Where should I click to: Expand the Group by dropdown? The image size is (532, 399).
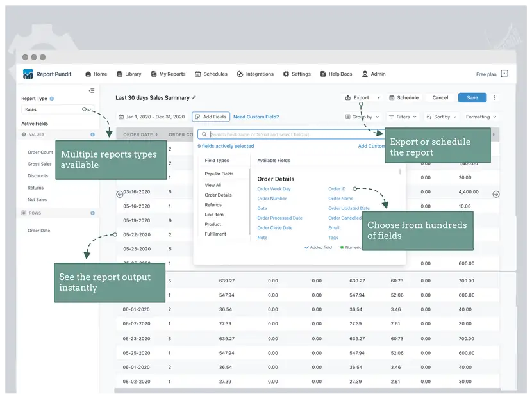(362, 117)
